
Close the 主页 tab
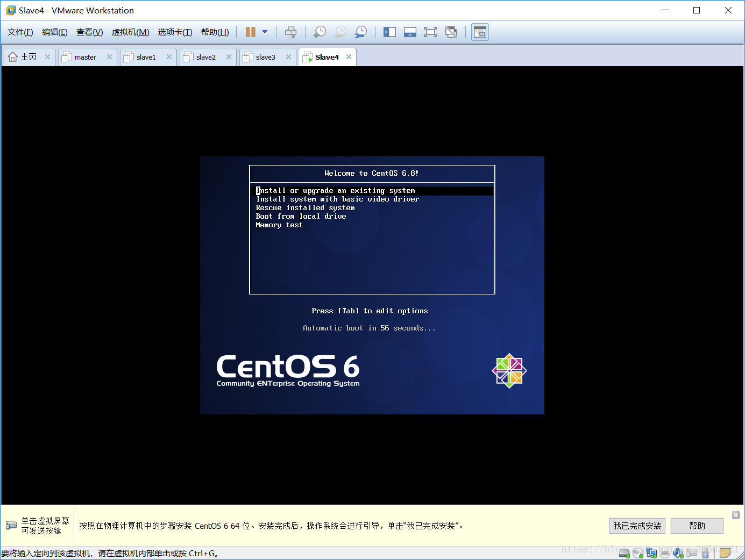pos(47,57)
